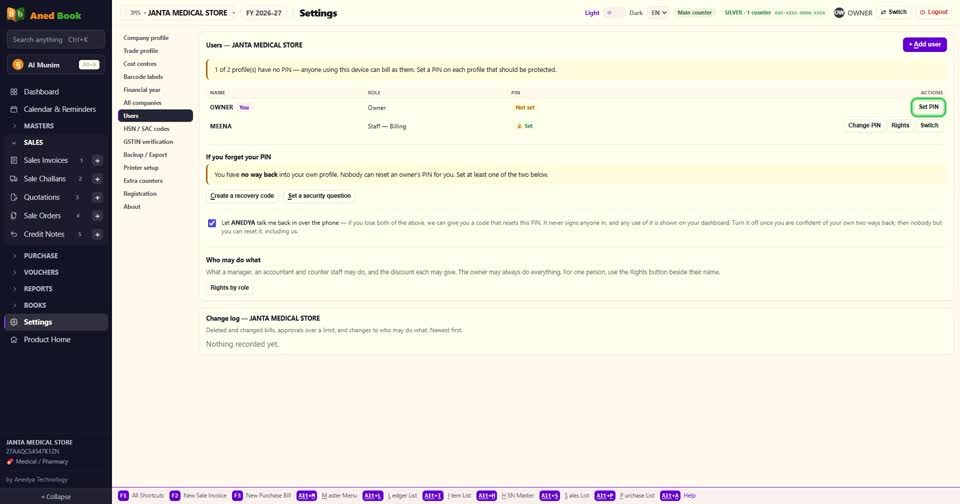Viewport: 960px width, 504px height.
Task: Click the Sale Orders clipboard icon
Action: (13, 216)
